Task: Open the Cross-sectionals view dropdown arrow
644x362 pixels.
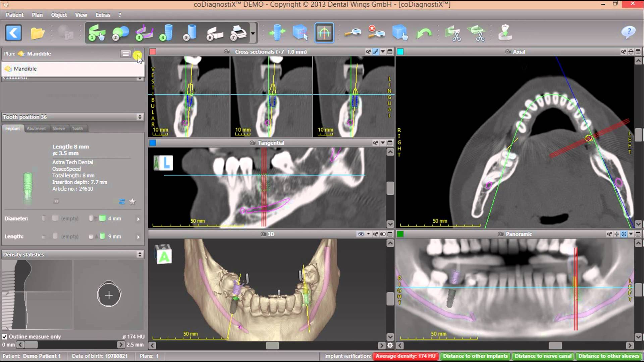Action: pos(383,52)
